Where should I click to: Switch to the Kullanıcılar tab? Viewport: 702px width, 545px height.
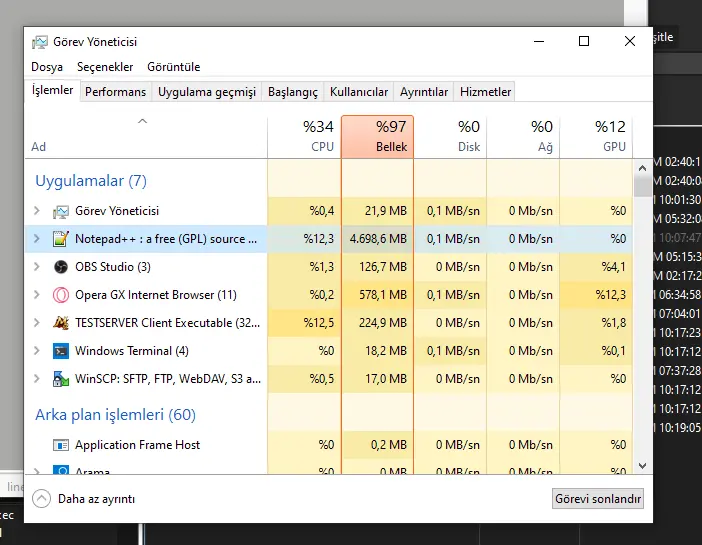point(359,92)
